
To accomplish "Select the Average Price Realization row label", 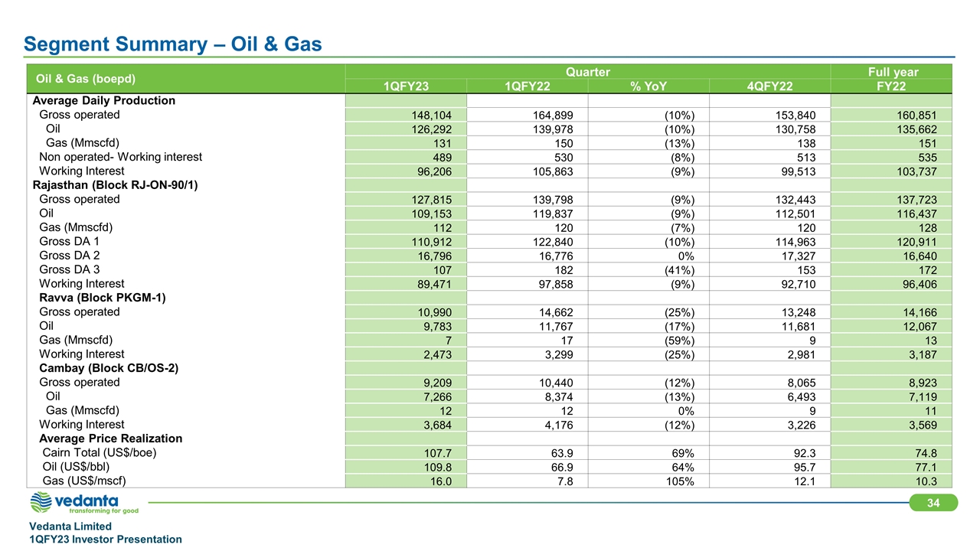I will coord(110,439).
